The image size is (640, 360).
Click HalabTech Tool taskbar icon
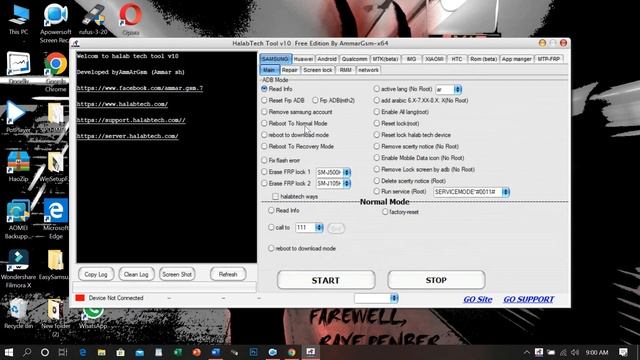click(311, 351)
